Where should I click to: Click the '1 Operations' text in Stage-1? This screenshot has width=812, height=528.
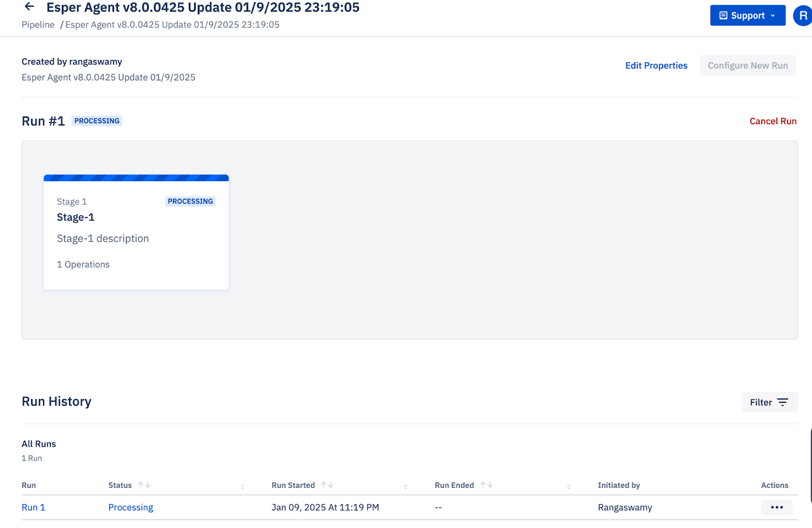[83, 264]
